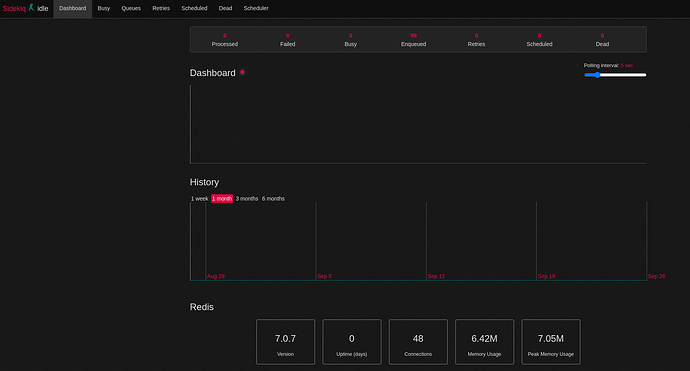Click the Redis Version 7.0.7 card
Screen dimensions: 690x371
(x=285, y=342)
